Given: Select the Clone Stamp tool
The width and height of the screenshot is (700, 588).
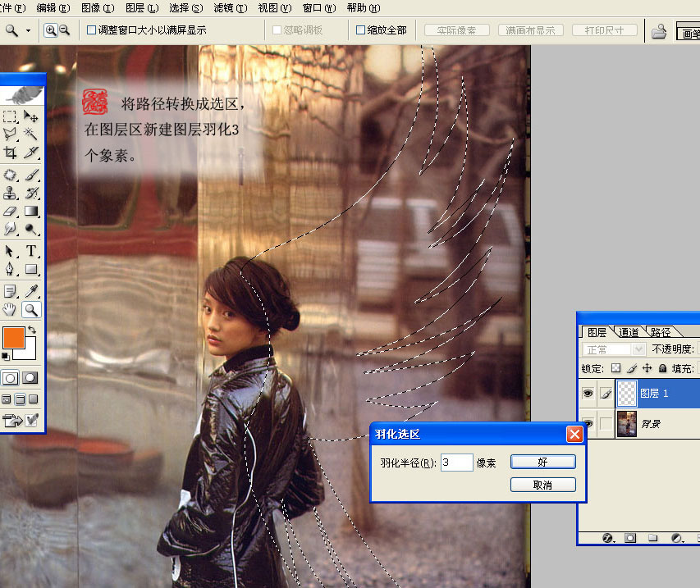Looking at the screenshot, I should (x=10, y=193).
